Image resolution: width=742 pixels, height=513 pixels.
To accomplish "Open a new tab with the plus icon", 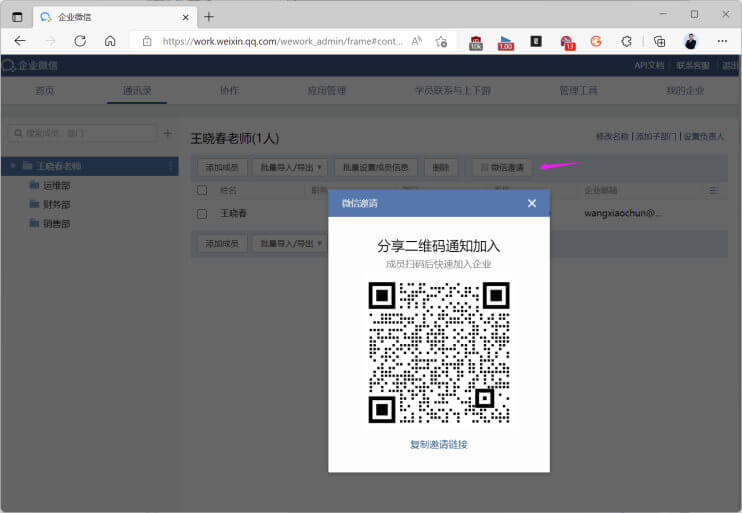I will point(209,17).
